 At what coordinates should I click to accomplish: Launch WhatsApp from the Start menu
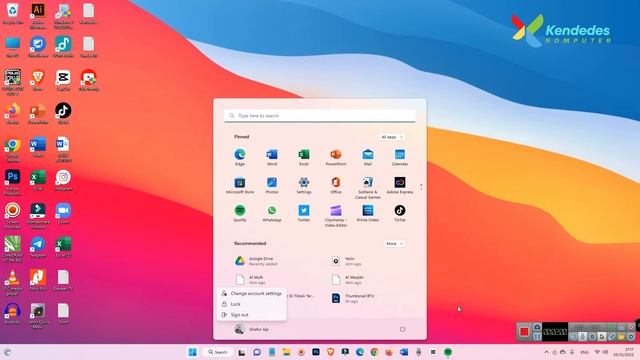pyautogui.click(x=271, y=213)
